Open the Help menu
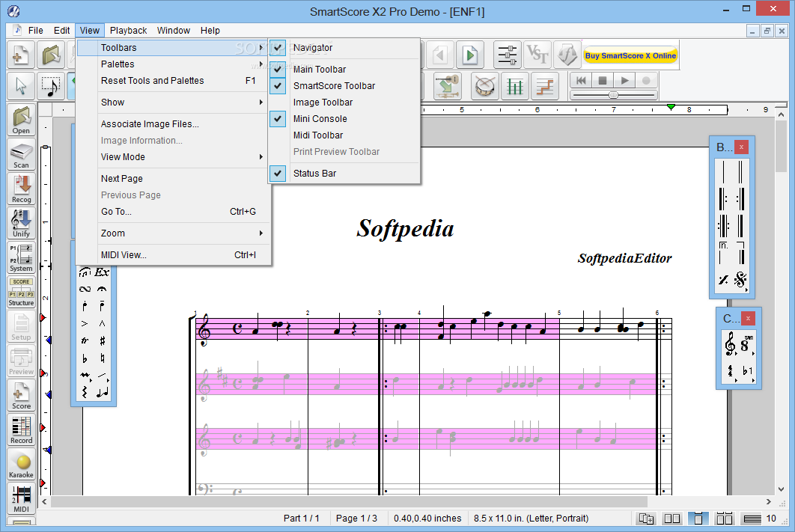Image resolution: width=795 pixels, height=532 pixels. point(210,31)
